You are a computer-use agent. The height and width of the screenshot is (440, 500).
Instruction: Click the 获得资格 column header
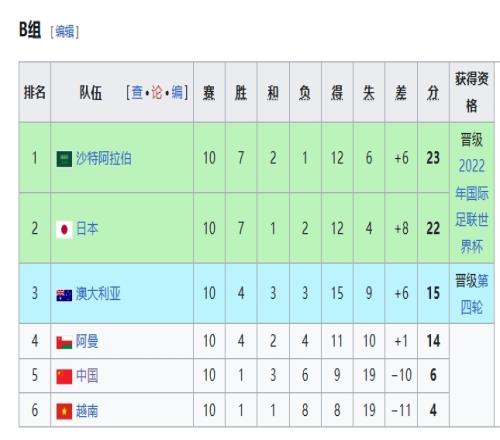[x=472, y=92]
